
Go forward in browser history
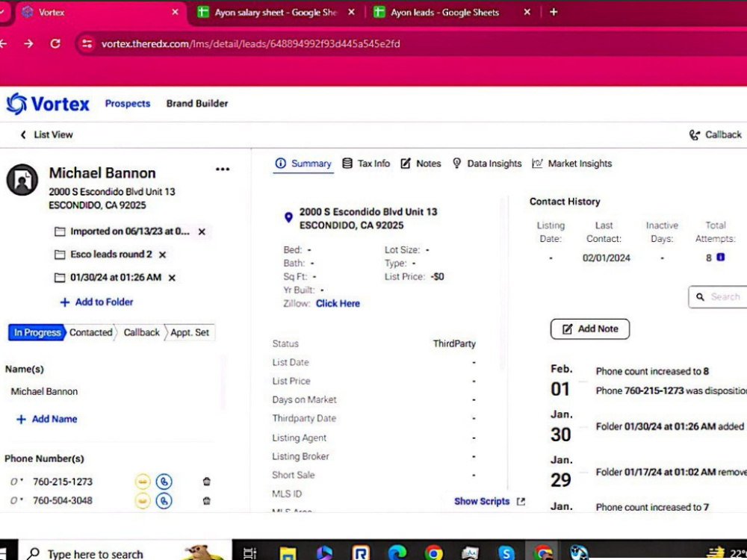pos(28,44)
